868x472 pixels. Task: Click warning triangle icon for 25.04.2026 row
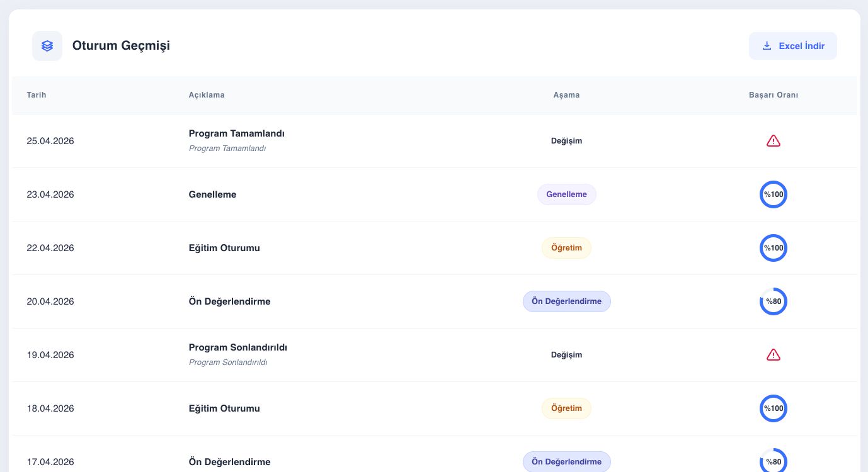click(773, 141)
